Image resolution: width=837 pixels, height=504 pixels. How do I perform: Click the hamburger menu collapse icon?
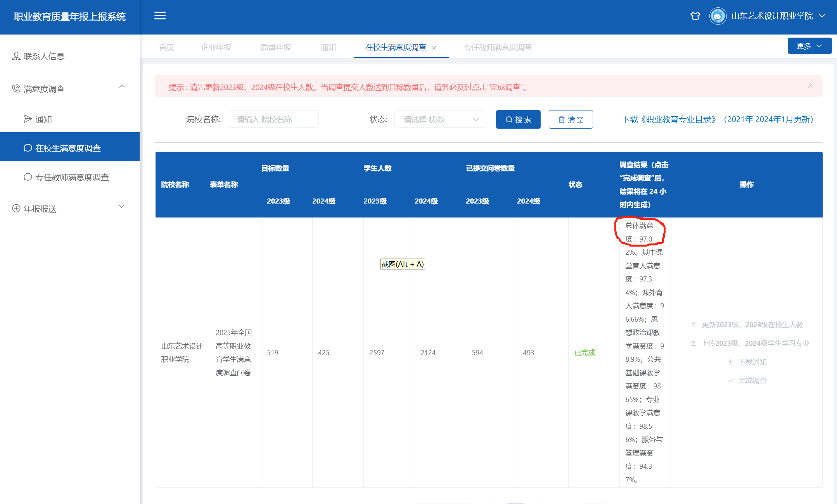pos(160,16)
